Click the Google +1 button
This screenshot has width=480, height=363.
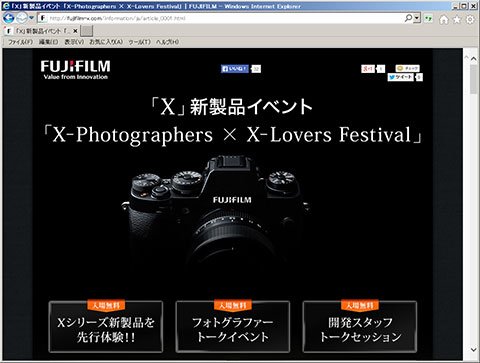[x=368, y=69]
